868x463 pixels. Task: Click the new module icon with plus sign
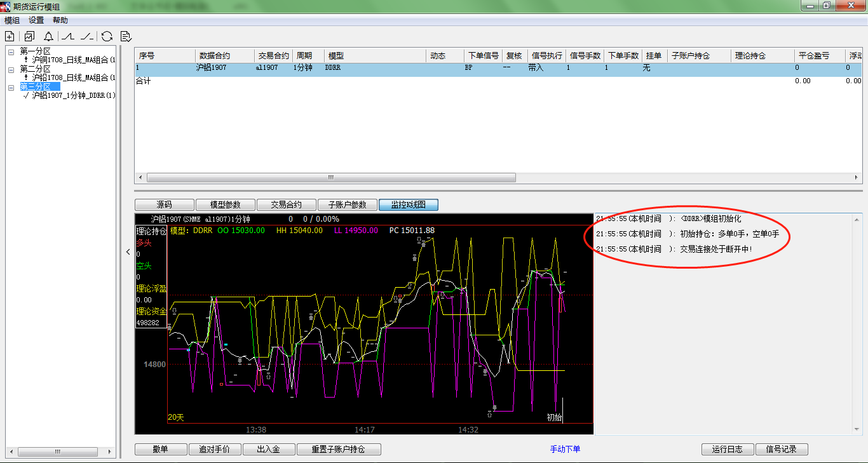pyautogui.click(x=10, y=36)
